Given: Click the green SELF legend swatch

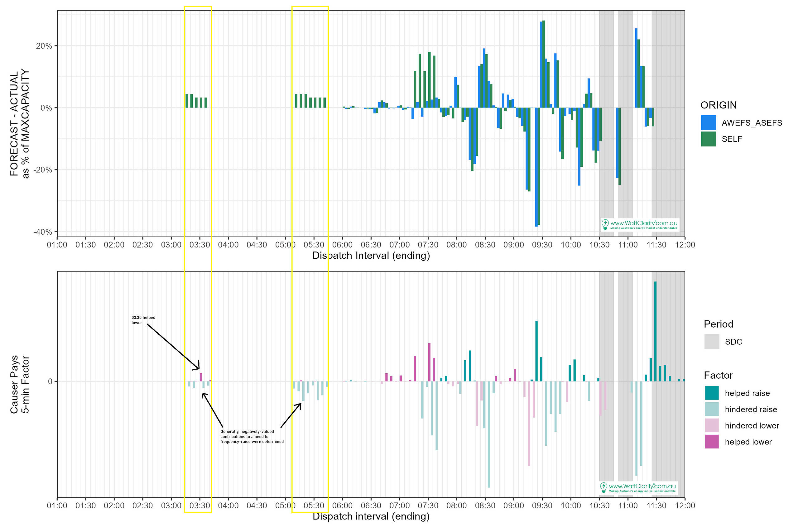Looking at the screenshot, I should coord(709,139).
